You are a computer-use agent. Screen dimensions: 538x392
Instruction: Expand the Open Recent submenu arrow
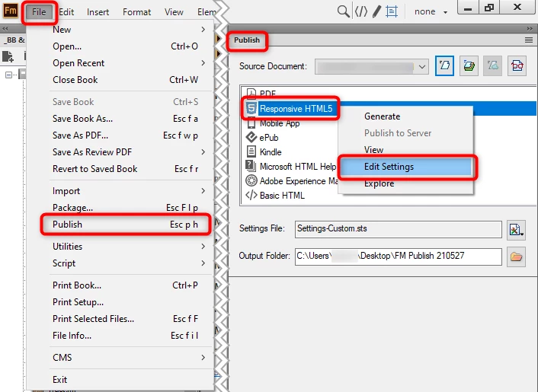point(203,63)
